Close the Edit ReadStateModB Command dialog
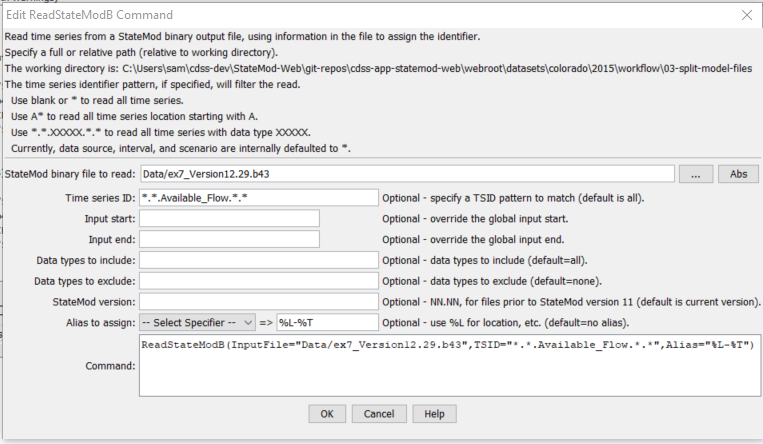 click(745, 14)
